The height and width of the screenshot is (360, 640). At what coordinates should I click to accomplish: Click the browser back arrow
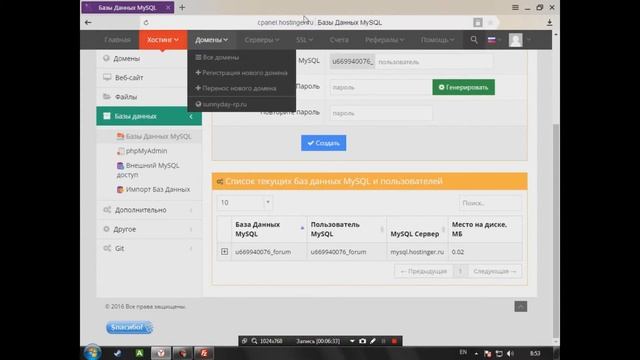tap(88, 22)
